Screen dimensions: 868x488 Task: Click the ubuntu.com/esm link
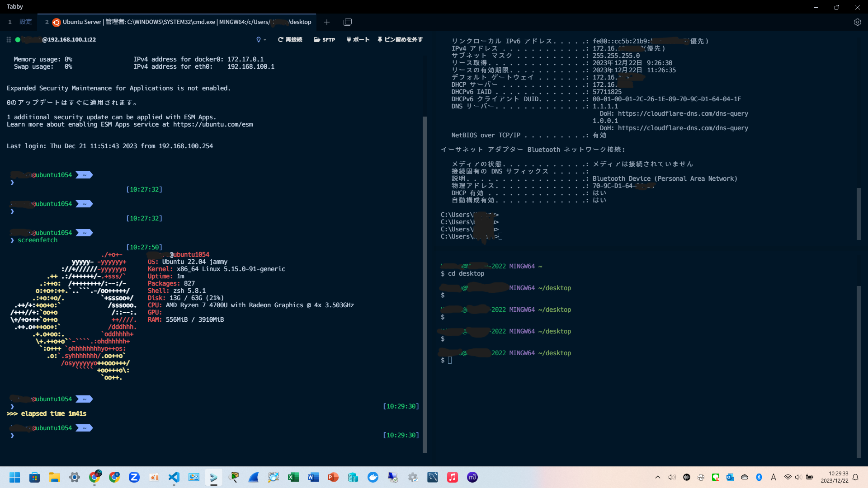213,125
